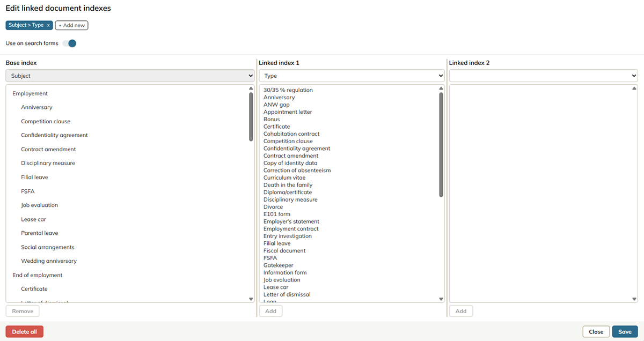Select End of employment in Base index tree
Viewport: 644px width, 341px height.
tap(38, 275)
